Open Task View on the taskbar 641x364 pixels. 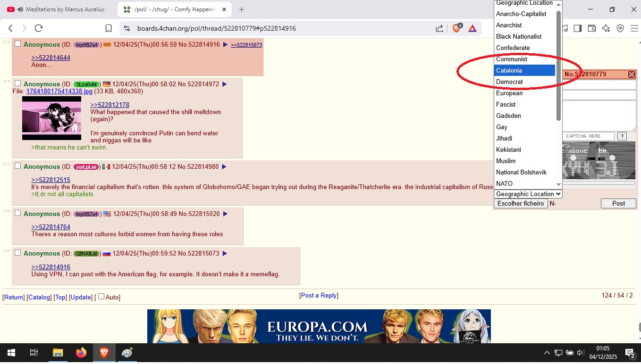[34, 353]
